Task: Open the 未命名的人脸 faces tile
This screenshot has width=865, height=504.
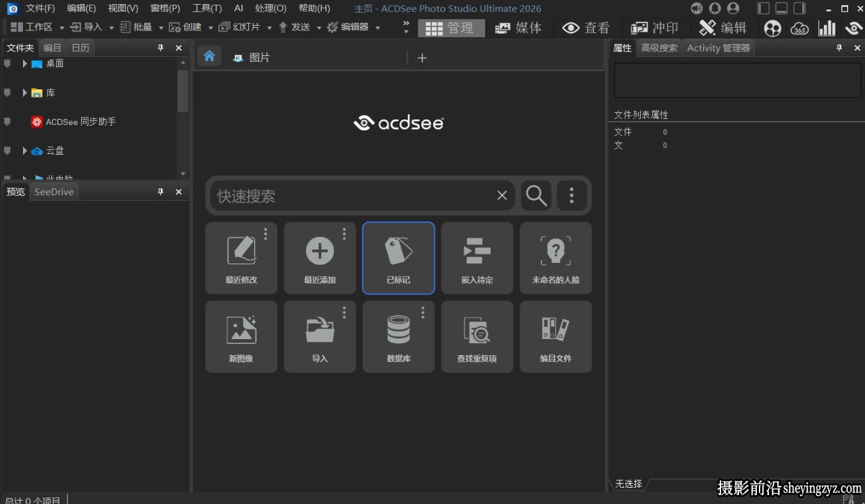Action: coord(555,258)
